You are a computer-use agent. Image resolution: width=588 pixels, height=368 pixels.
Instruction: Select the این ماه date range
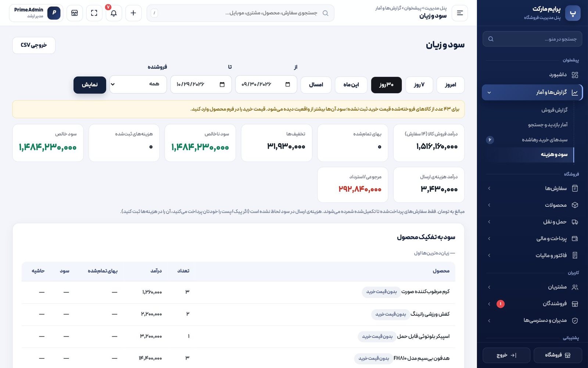351,85
